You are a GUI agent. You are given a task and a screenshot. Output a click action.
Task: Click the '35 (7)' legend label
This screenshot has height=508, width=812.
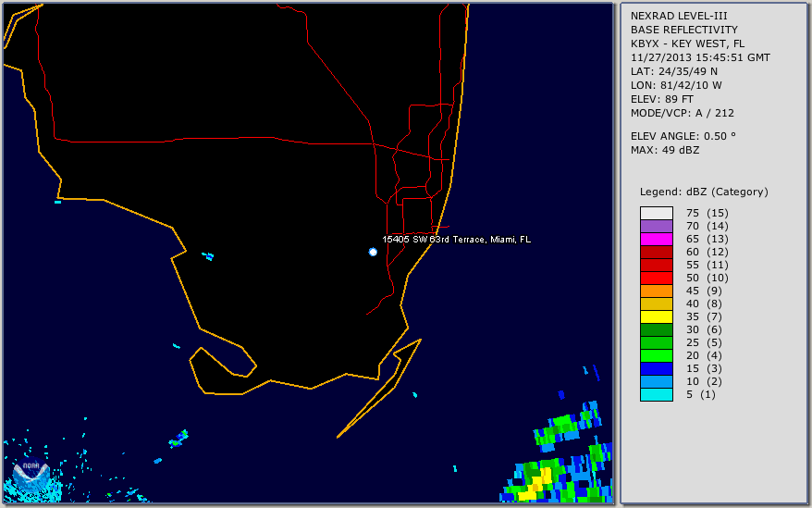tap(705, 316)
